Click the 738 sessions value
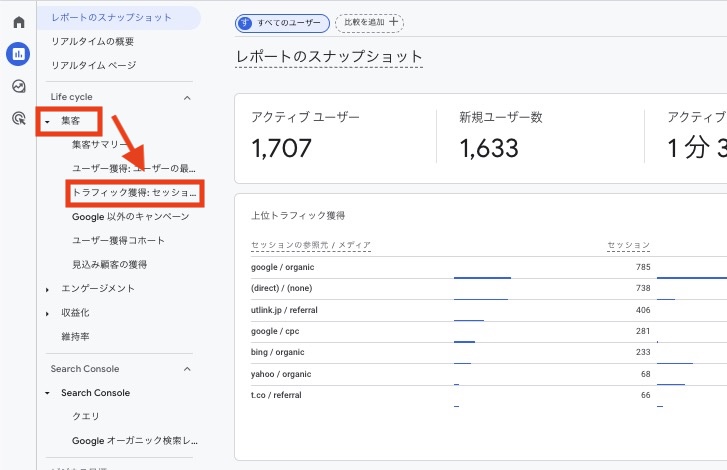Image resolution: width=727 pixels, height=470 pixels. click(x=643, y=288)
